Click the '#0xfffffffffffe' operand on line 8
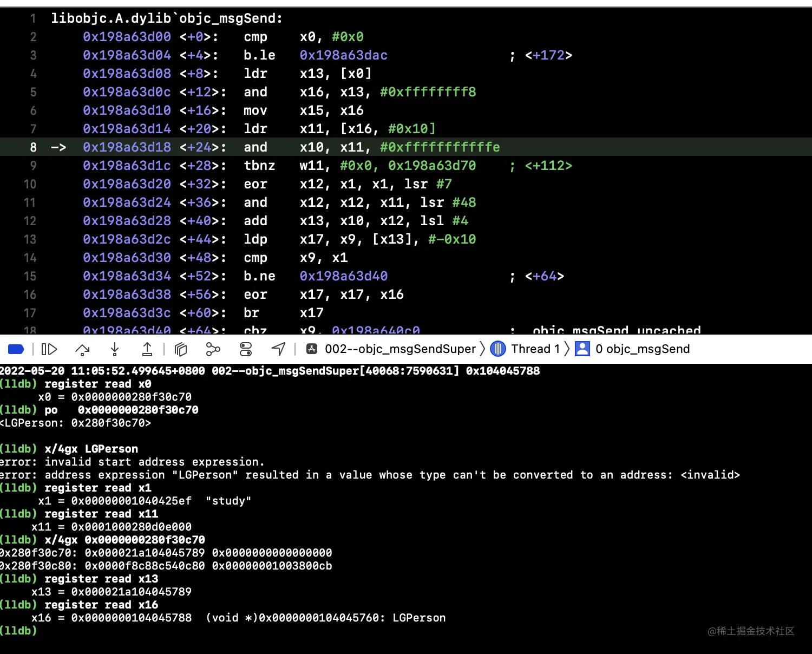The image size is (812, 654). click(x=440, y=147)
